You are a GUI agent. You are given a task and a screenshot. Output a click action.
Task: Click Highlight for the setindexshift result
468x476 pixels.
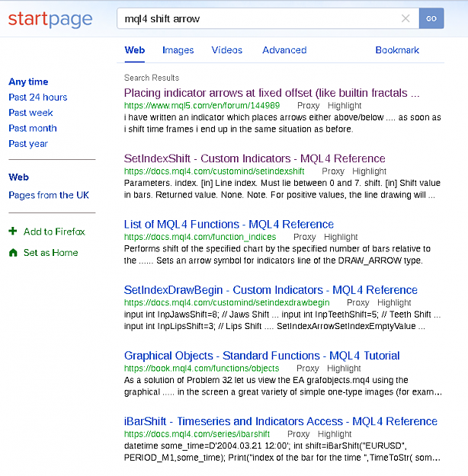coord(369,171)
